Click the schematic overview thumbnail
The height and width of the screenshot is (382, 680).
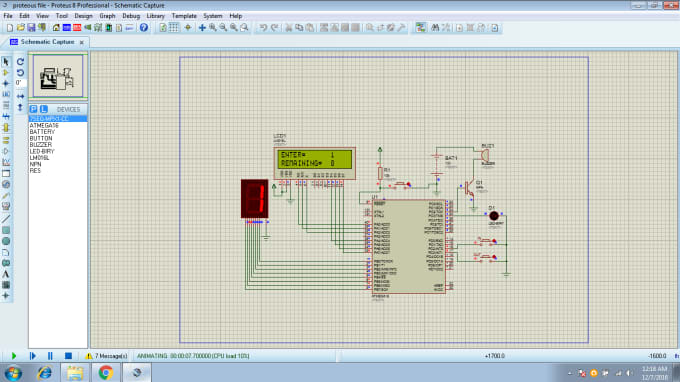point(58,76)
